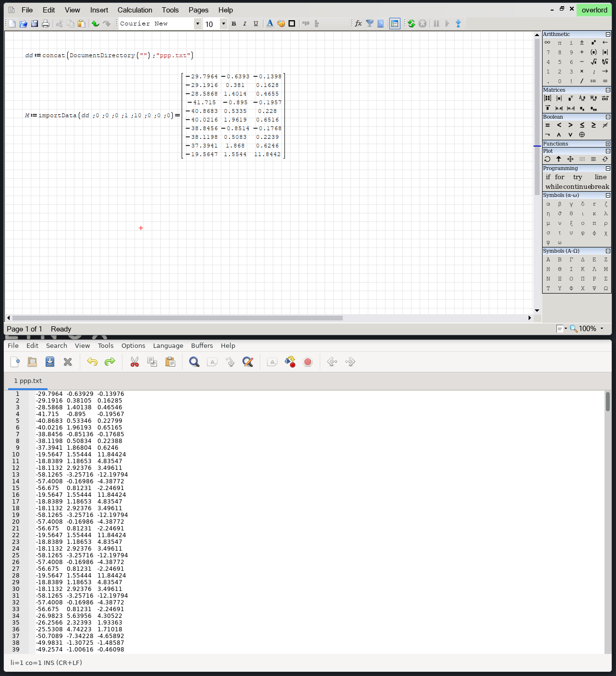The image size is (616, 676).
Task: Click the Find magnifier icon in text editor
Action: [194, 362]
